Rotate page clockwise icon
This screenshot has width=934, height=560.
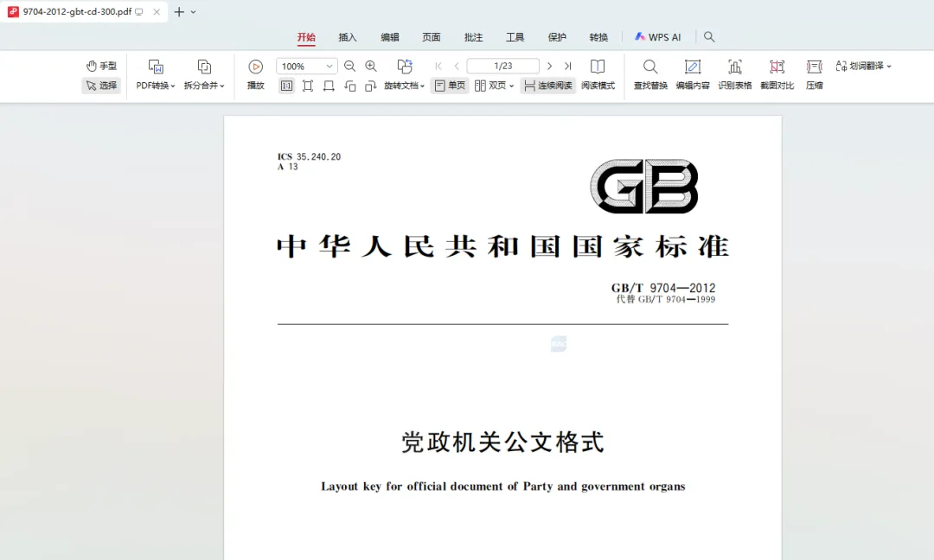click(370, 86)
